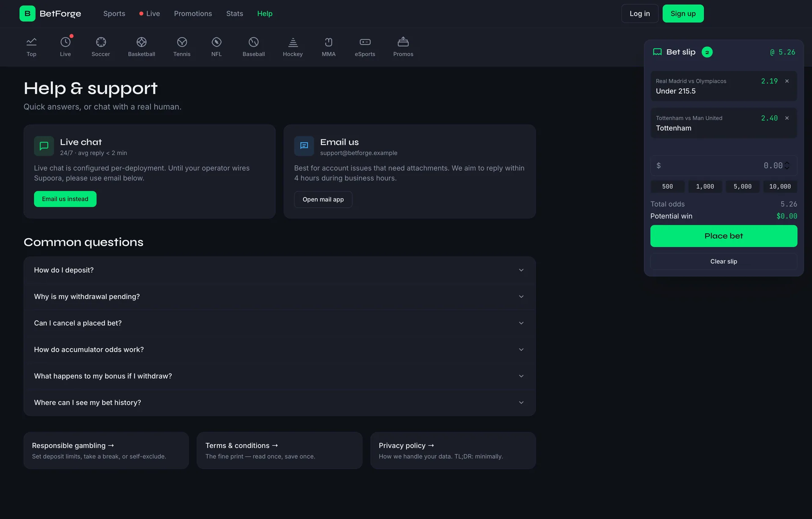Open the Responsible gambling link card
Image resolution: width=812 pixels, height=519 pixels.
click(x=106, y=451)
